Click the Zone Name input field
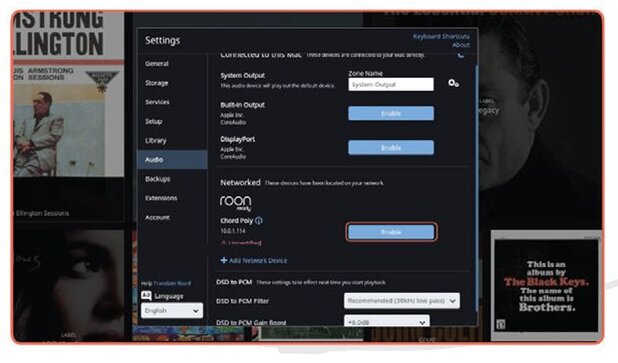This screenshot has width=618, height=363. (391, 84)
